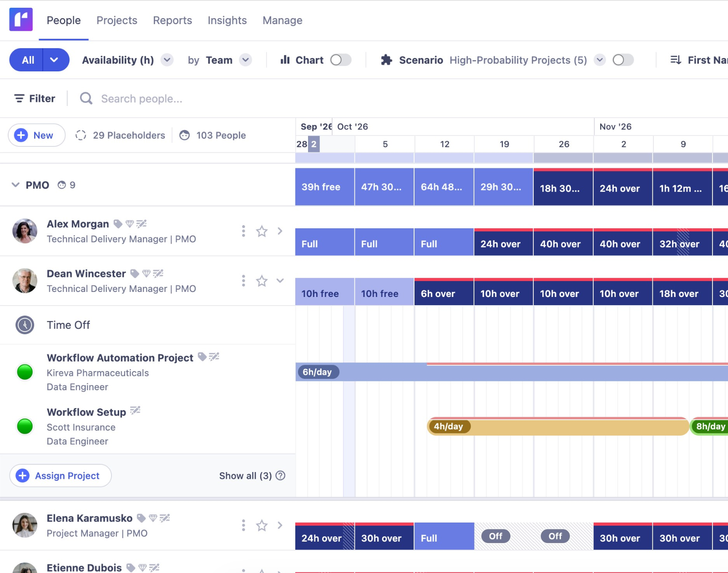Expand Alex Morgan's row

click(x=280, y=231)
